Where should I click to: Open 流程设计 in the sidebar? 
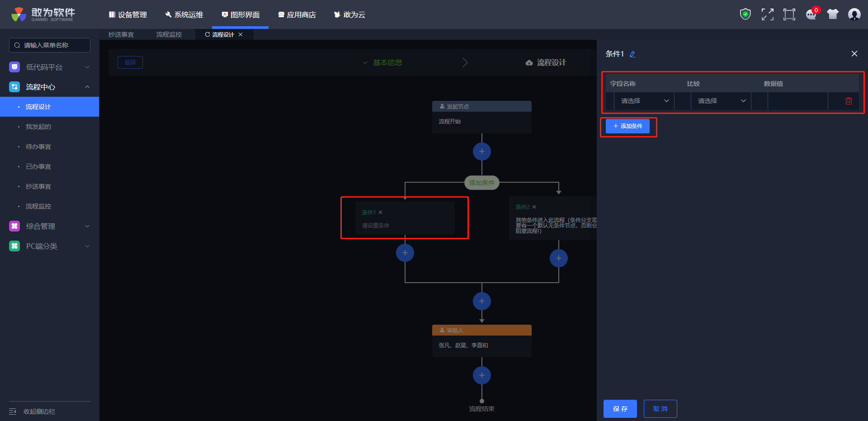(x=50, y=107)
